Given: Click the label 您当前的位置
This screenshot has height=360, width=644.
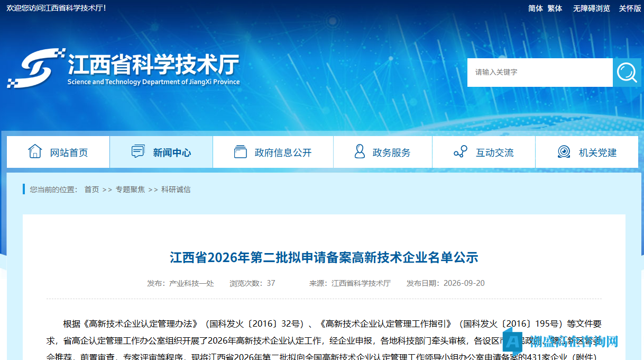Looking at the screenshot, I should click(x=53, y=190).
